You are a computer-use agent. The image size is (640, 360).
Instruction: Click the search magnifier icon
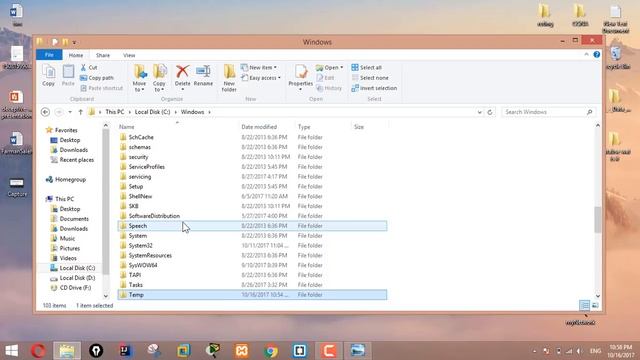click(589, 112)
